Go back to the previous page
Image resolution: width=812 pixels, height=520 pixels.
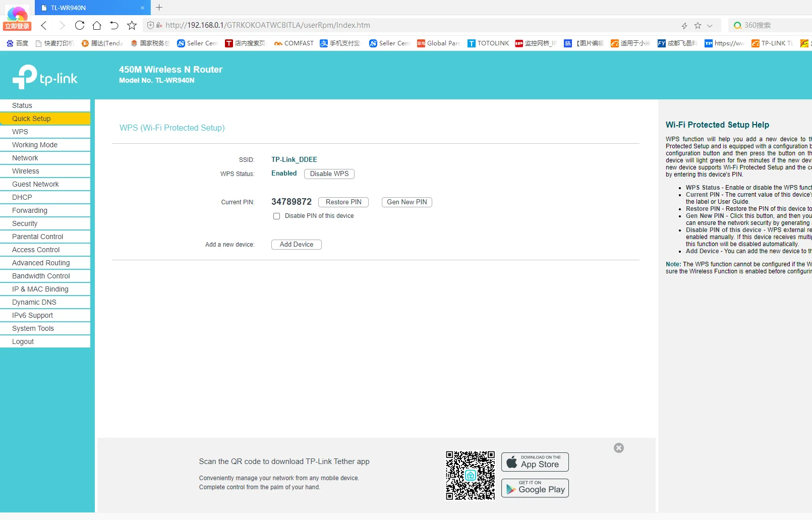pos(44,25)
